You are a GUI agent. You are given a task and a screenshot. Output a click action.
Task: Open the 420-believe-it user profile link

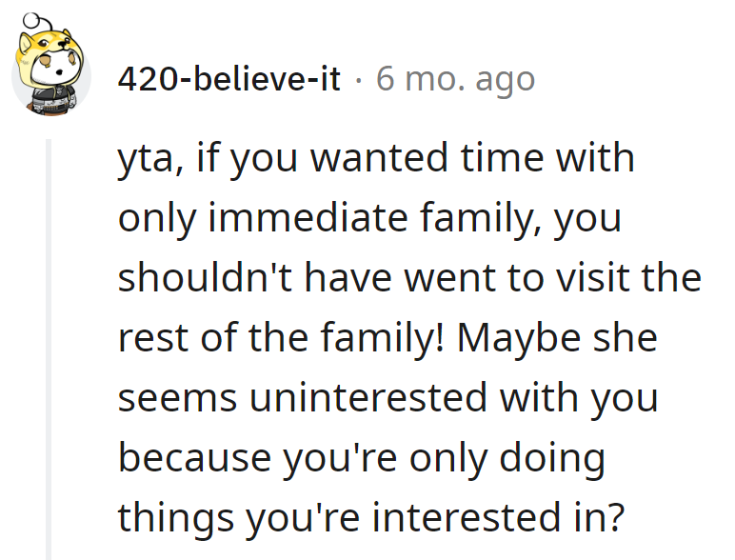(229, 79)
